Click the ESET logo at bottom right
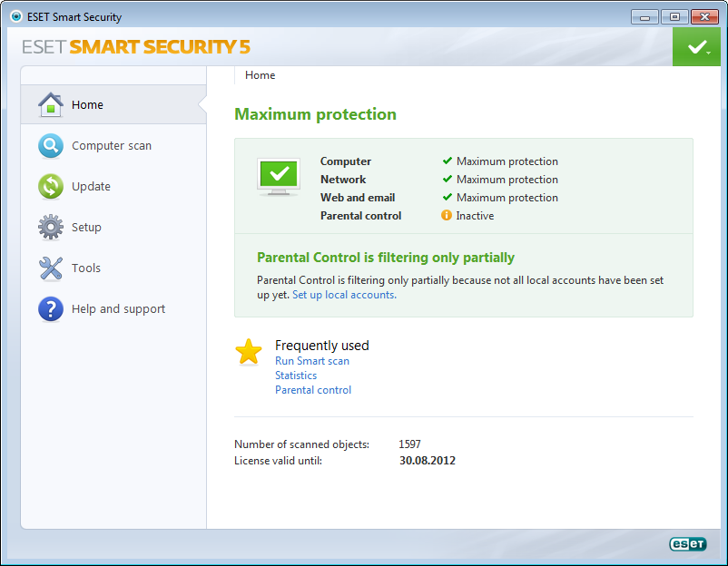This screenshot has width=728, height=566. pos(687,543)
